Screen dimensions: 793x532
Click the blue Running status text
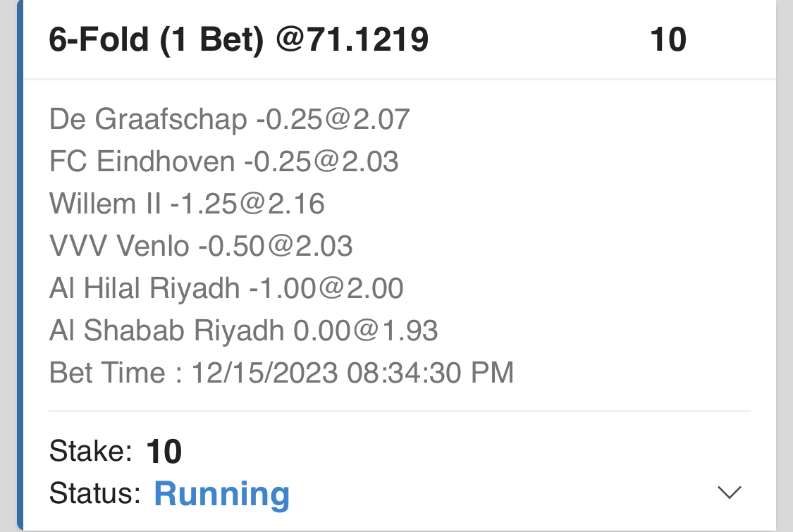(x=221, y=494)
